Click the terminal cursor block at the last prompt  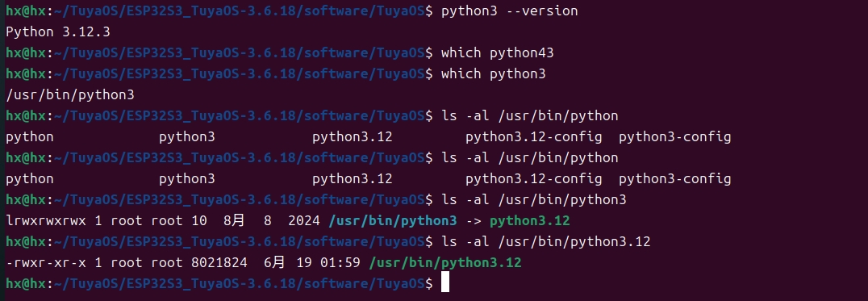pyautogui.click(x=445, y=282)
